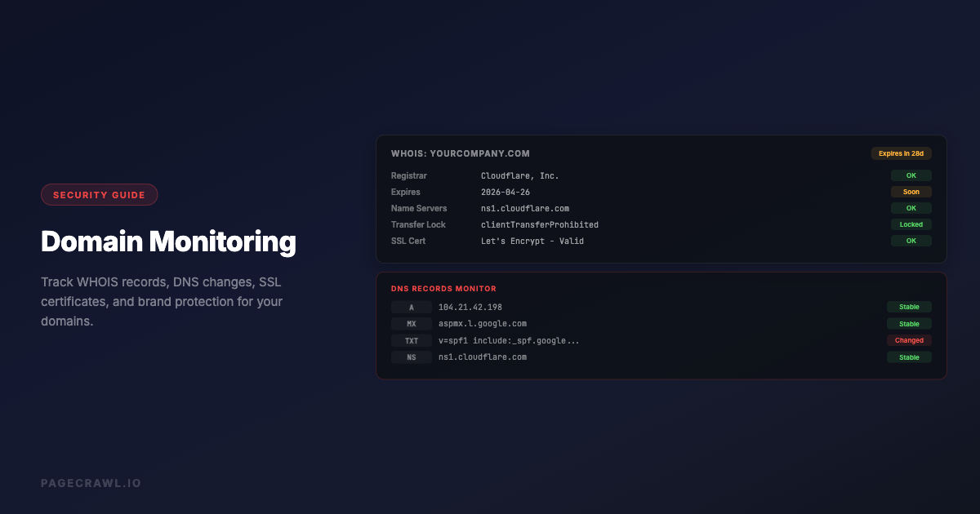This screenshot has width=980, height=514.
Task: Click the Stable badge for the A record
Action: 909,307
